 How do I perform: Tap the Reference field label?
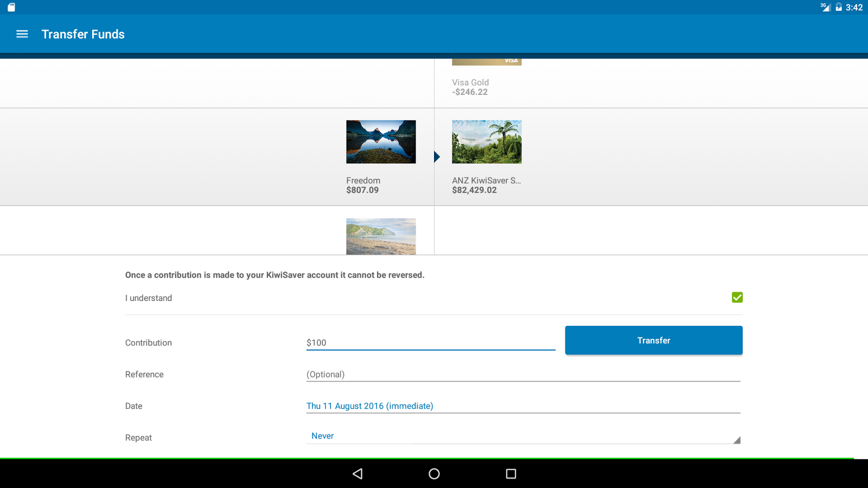point(144,374)
